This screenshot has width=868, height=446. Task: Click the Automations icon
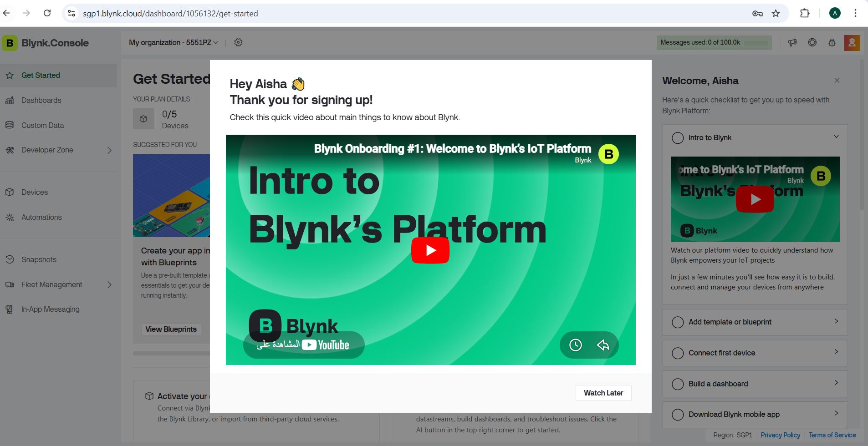(10, 217)
